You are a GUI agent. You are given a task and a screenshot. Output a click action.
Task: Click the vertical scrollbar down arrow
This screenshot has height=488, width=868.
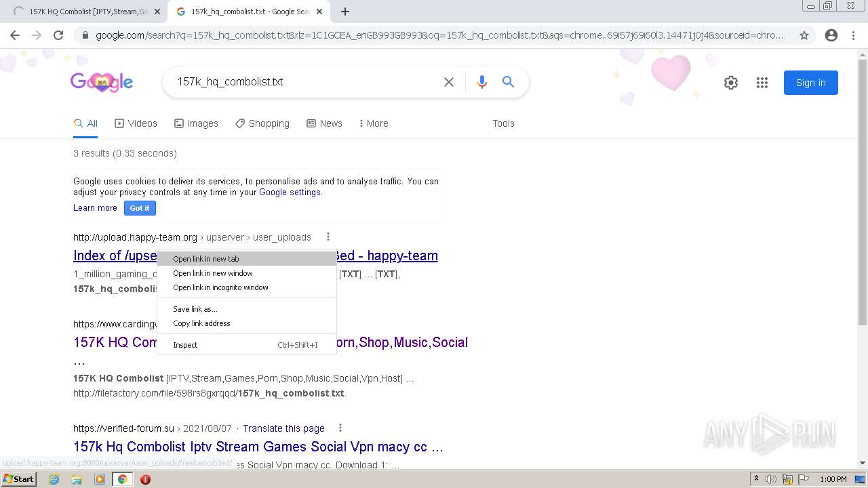click(863, 464)
